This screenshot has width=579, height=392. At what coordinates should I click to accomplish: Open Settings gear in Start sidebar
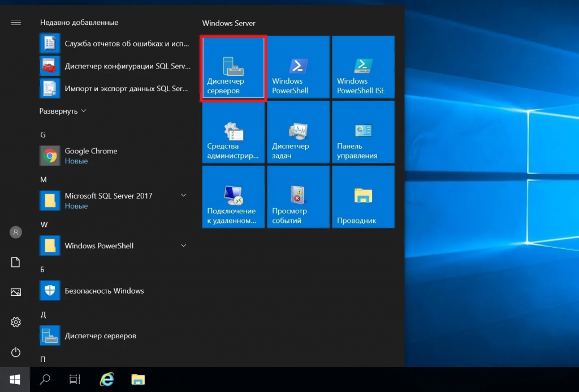click(15, 322)
